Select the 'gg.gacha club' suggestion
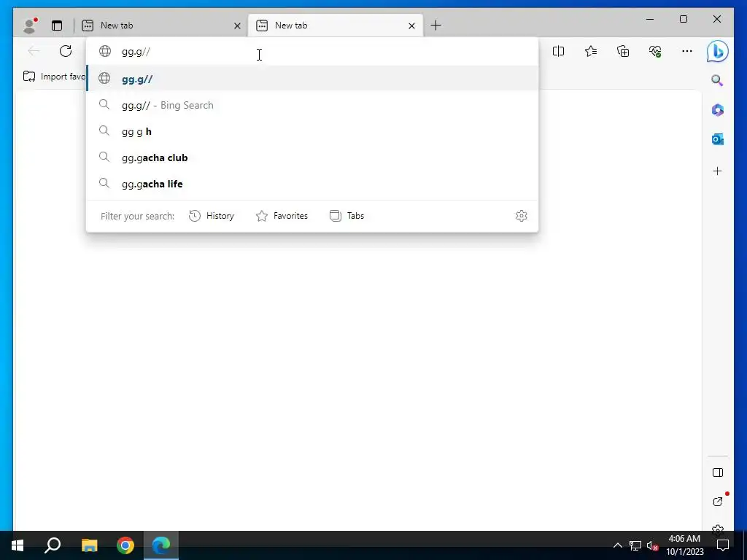Image resolution: width=747 pixels, height=560 pixels. pyautogui.click(x=312, y=157)
